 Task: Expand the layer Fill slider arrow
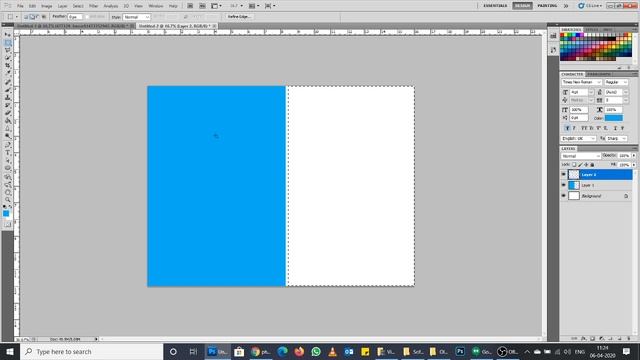pyautogui.click(x=634, y=164)
